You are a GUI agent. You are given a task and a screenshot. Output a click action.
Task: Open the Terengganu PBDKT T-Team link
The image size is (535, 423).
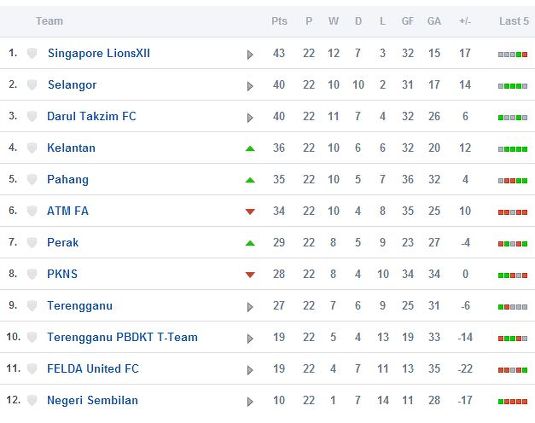tap(122, 337)
